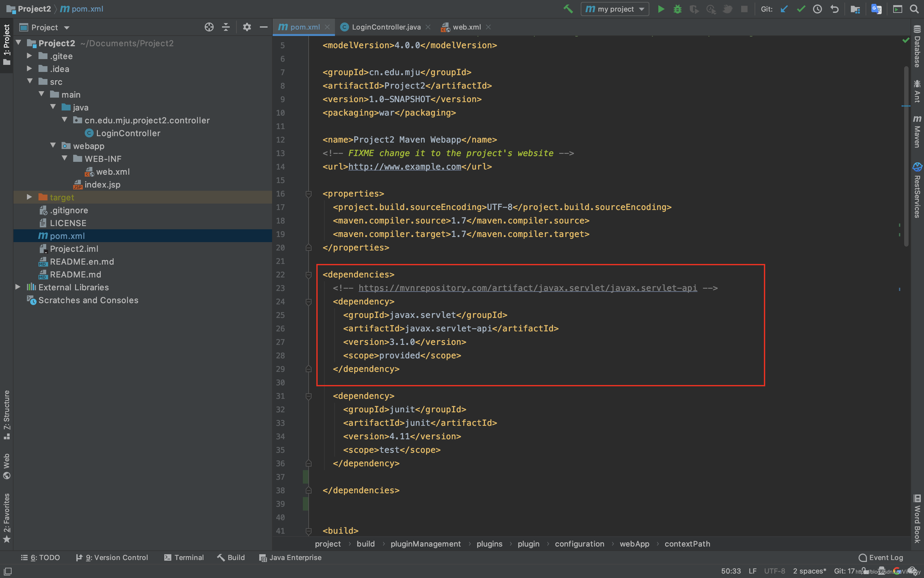The height and width of the screenshot is (578, 924).
Task: Open the RestServices tool window
Action: 917,190
